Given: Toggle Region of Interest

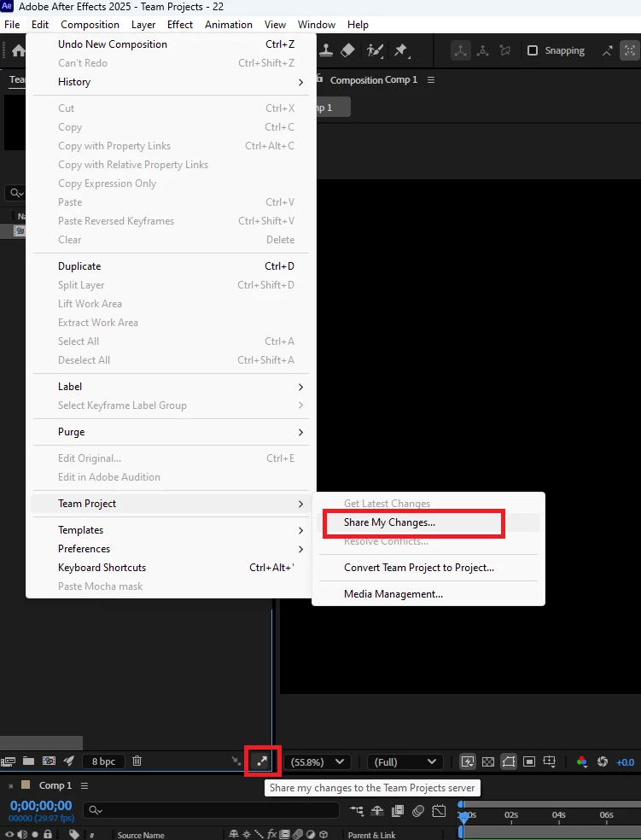Looking at the screenshot, I should click(x=529, y=761).
